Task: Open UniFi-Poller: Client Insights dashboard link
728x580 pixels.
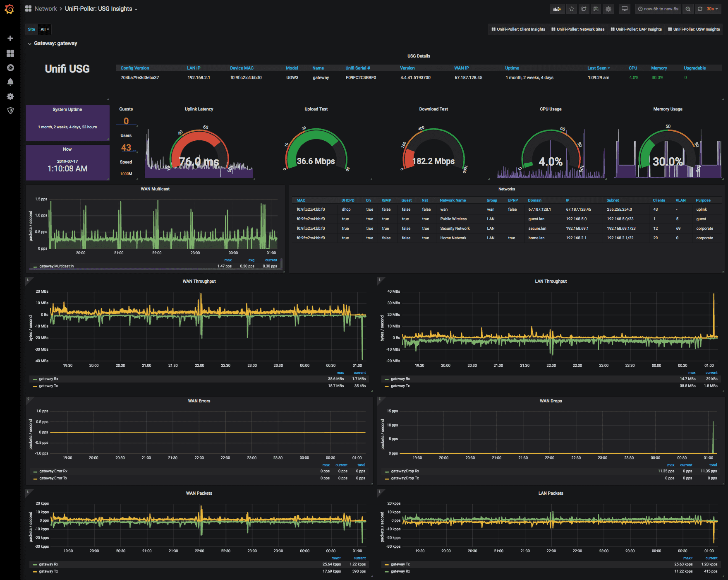Action: [518, 29]
